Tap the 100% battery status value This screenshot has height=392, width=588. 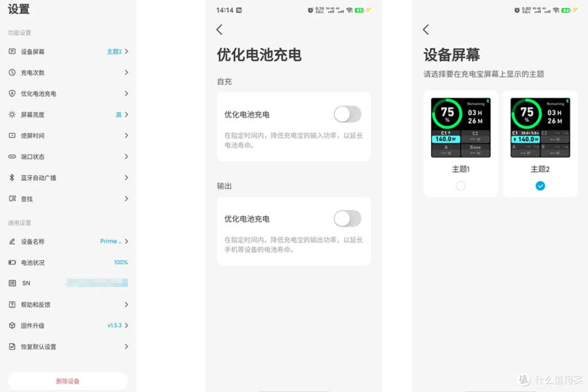[x=121, y=262]
